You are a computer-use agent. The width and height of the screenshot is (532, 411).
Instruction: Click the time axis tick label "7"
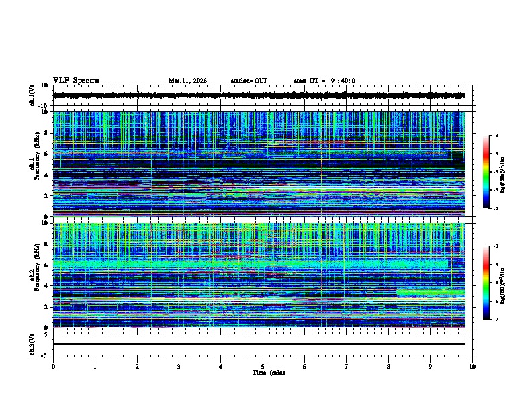(x=347, y=367)
